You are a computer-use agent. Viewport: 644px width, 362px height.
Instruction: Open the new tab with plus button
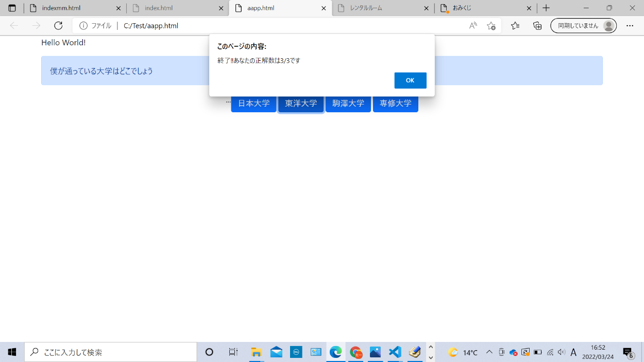point(546,8)
